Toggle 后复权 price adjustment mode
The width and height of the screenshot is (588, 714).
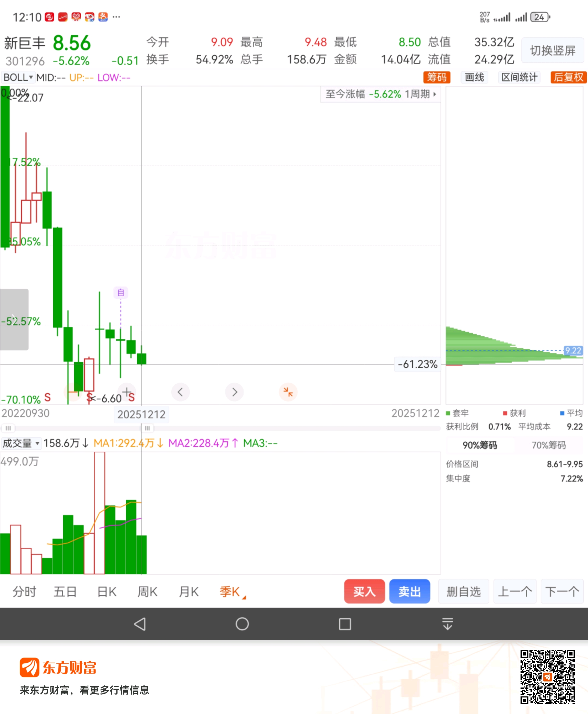click(x=568, y=77)
